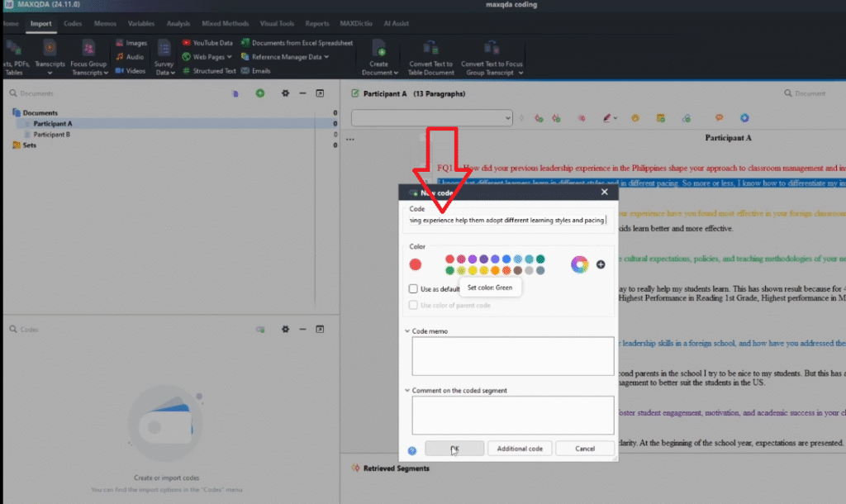Image resolution: width=846 pixels, height=504 pixels.
Task: Click the blue help icon in dialog
Action: 412,450
